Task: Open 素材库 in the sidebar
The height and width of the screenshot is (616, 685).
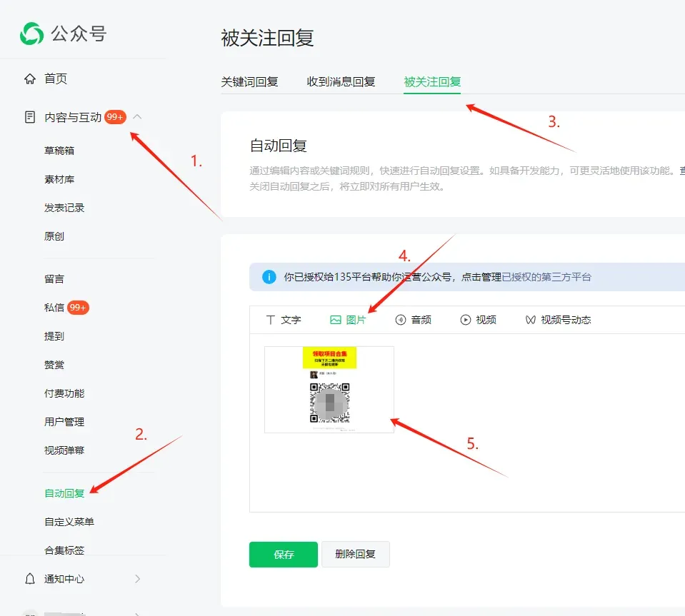Action: point(59,179)
